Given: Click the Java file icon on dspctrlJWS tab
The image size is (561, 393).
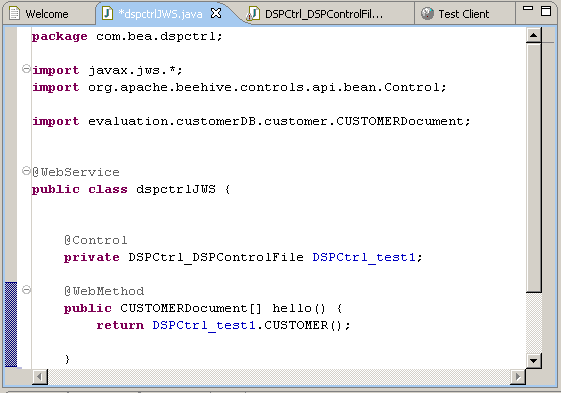Looking at the screenshot, I should 107,13.
